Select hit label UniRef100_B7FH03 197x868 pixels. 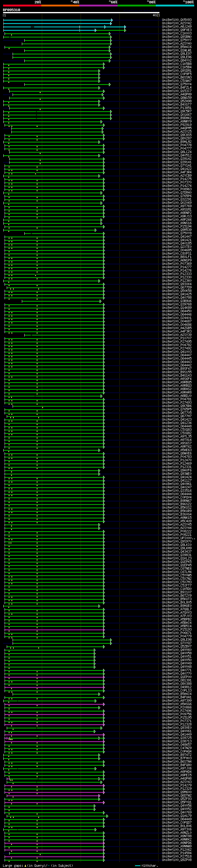point(177,758)
